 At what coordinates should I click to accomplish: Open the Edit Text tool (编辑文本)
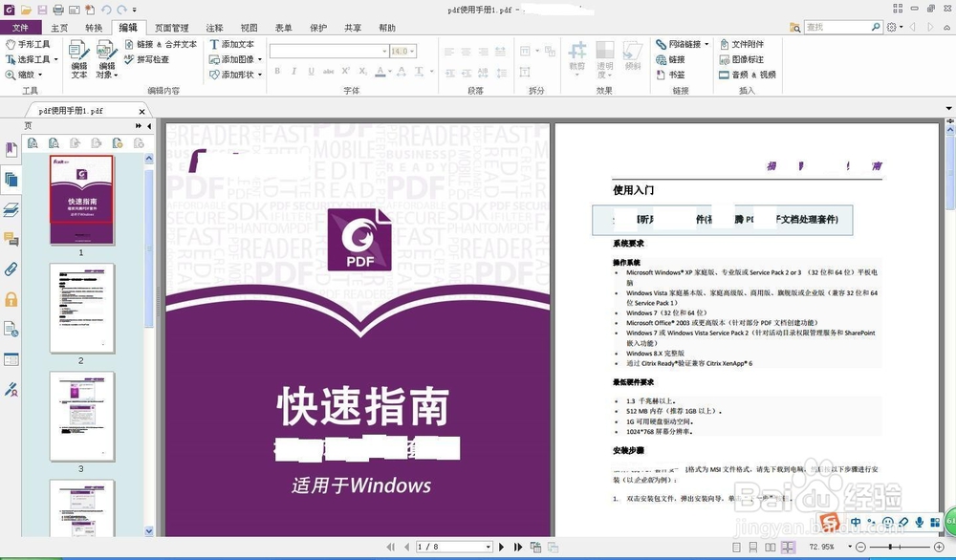78,59
